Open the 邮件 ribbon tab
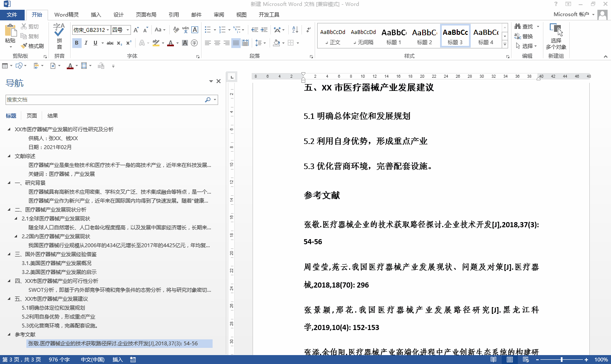 [196, 14]
